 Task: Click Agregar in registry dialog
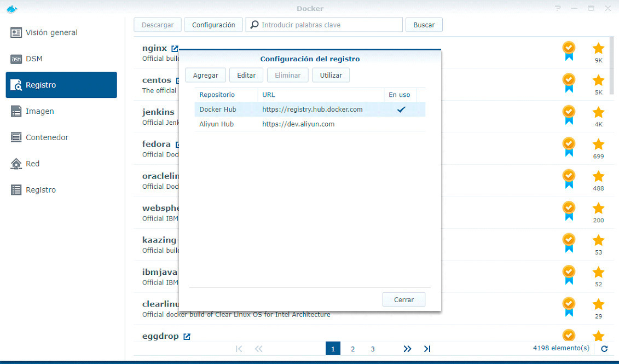205,75
